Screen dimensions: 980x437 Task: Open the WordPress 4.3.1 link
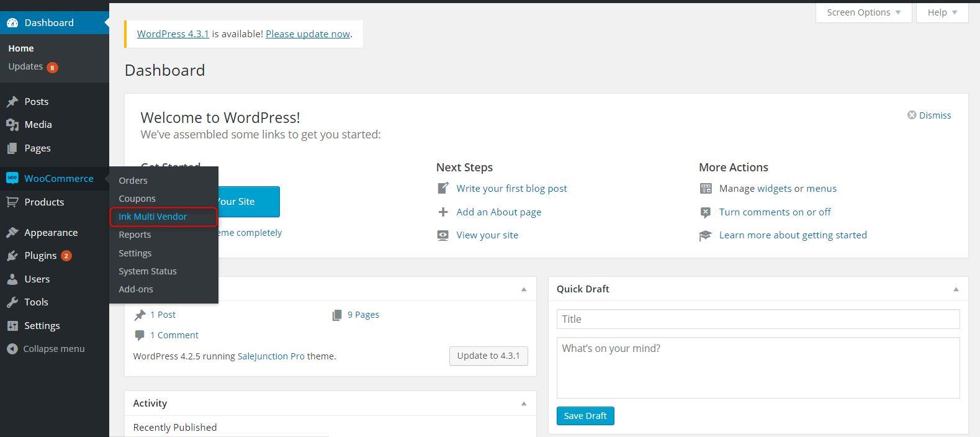click(x=173, y=34)
